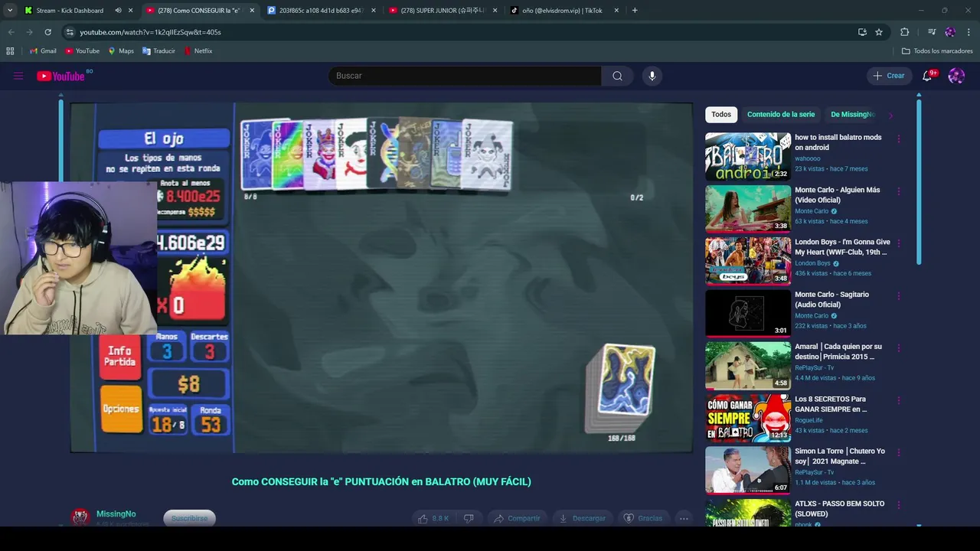Open the Chrome profile avatar
Image resolution: width=980 pixels, height=551 pixels.
(x=950, y=32)
